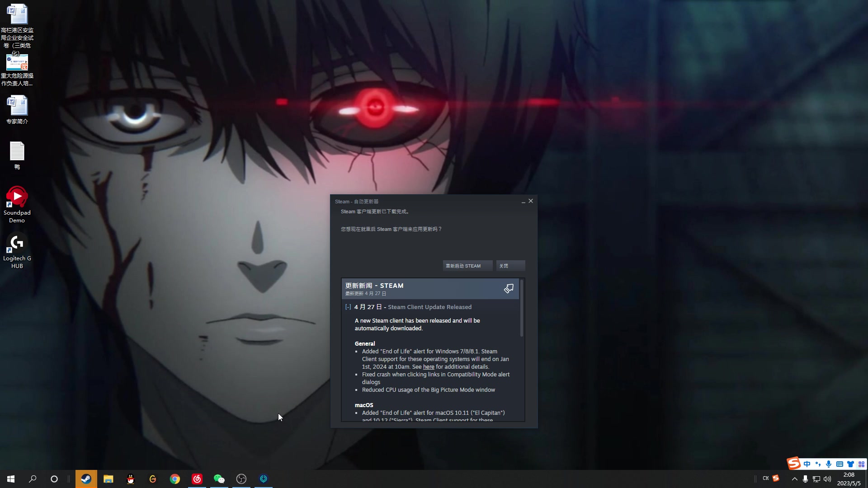Click the 'General' section heading
868x488 pixels.
(x=365, y=343)
